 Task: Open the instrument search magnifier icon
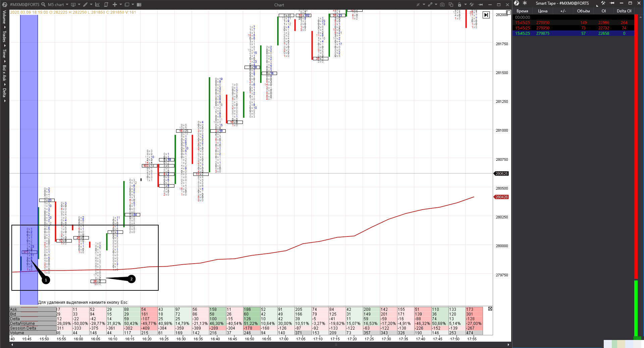click(43, 5)
